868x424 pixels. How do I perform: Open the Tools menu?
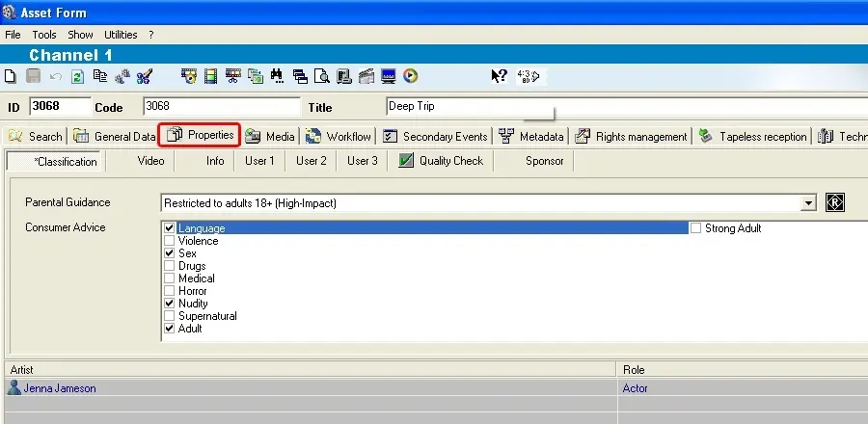pos(44,35)
